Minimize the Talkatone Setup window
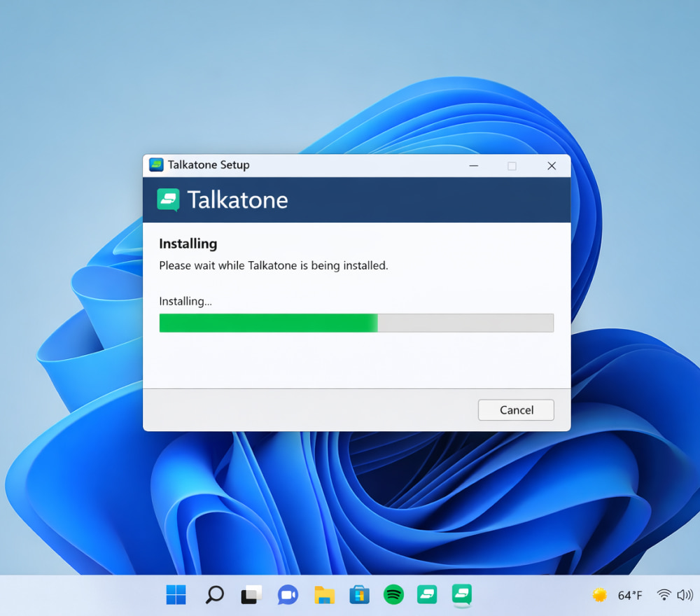Viewport: 700px width, 616px height. (x=474, y=165)
